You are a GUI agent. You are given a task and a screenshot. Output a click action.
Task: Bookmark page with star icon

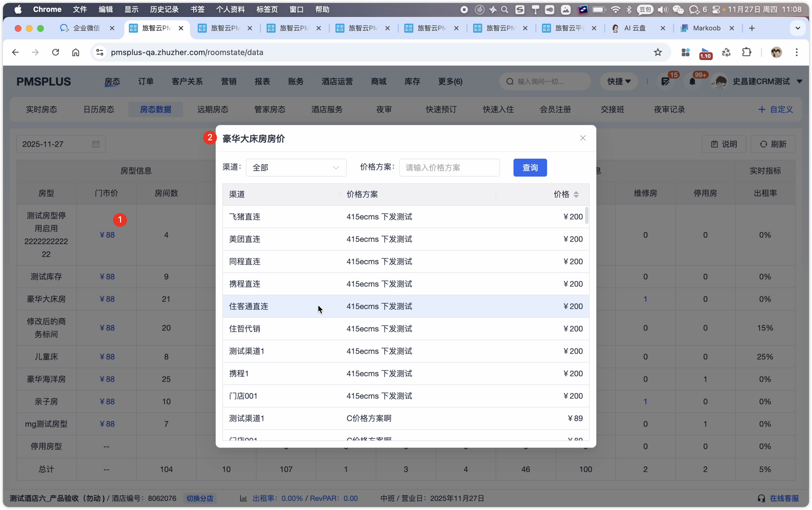pyautogui.click(x=657, y=52)
